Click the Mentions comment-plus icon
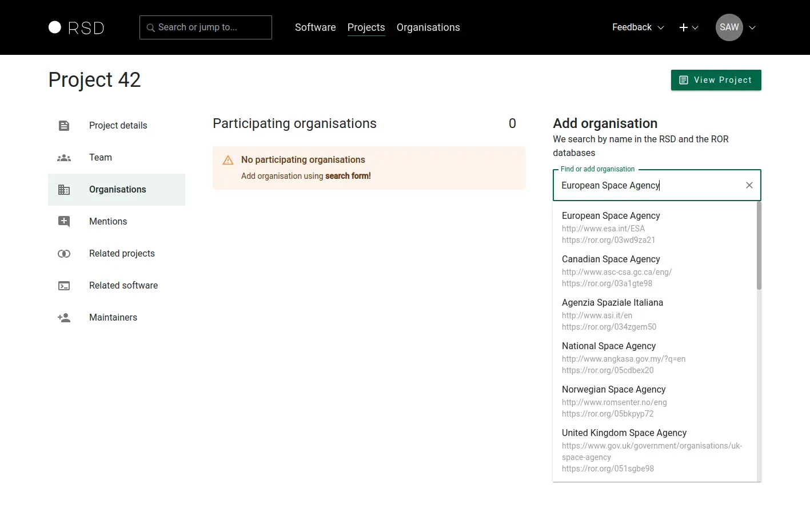This screenshot has height=532, width=810. click(64, 222)
